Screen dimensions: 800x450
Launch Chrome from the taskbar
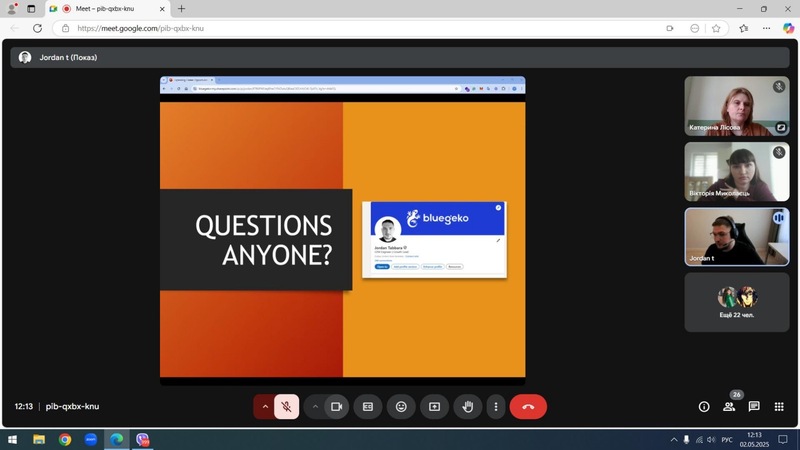pos(65,439)
